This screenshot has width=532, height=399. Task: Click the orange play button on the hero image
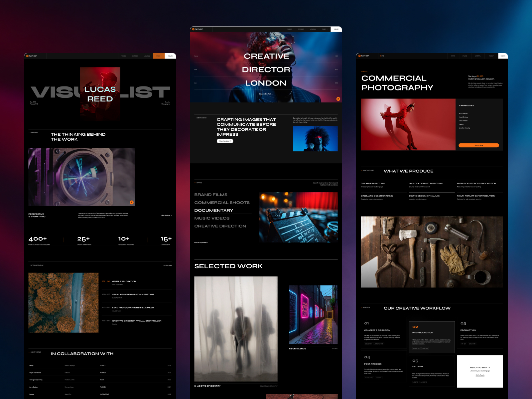[x=338, y=99]
